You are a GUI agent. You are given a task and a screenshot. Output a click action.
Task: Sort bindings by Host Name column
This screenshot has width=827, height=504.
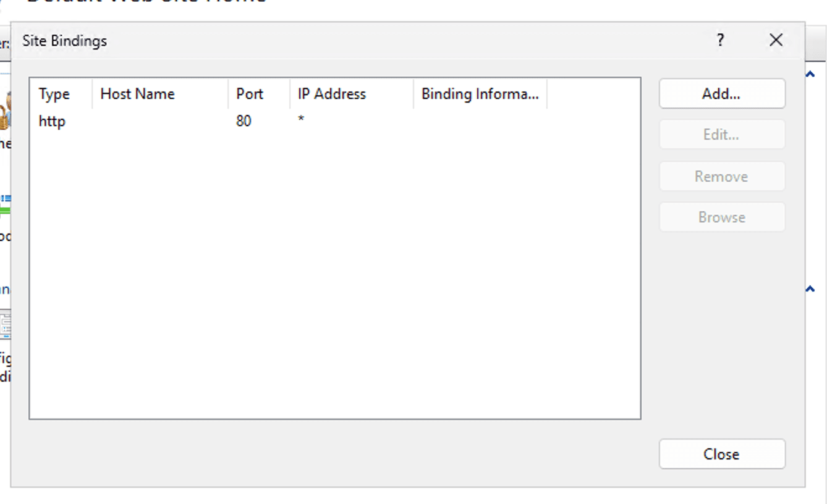[137, 94]
